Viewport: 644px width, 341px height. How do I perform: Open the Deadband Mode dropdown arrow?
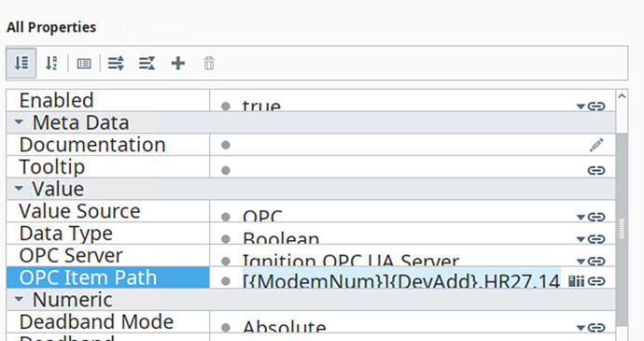pos(581,328)
